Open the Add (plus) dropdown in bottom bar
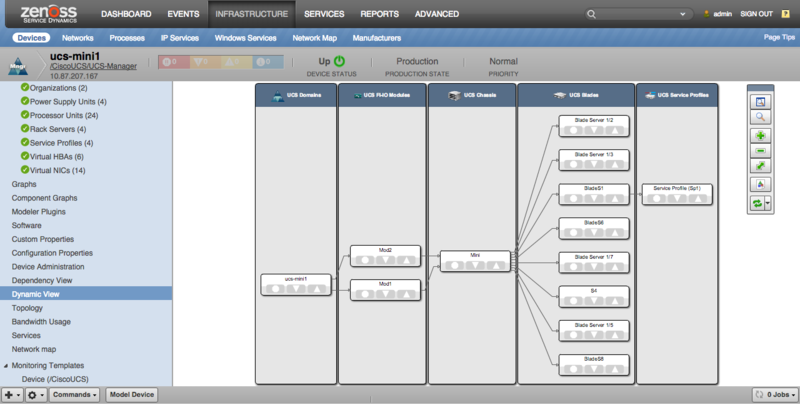 pos(12,395)
